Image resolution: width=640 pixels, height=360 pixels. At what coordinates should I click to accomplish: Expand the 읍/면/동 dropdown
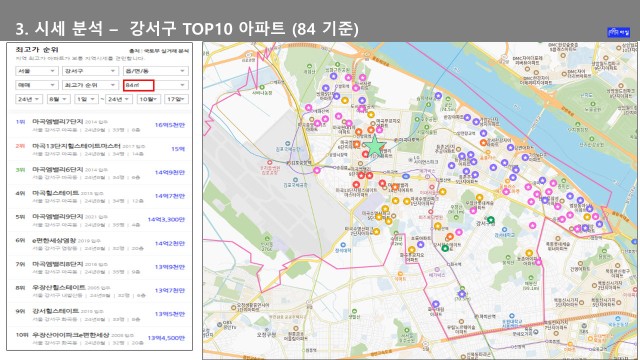156,71
